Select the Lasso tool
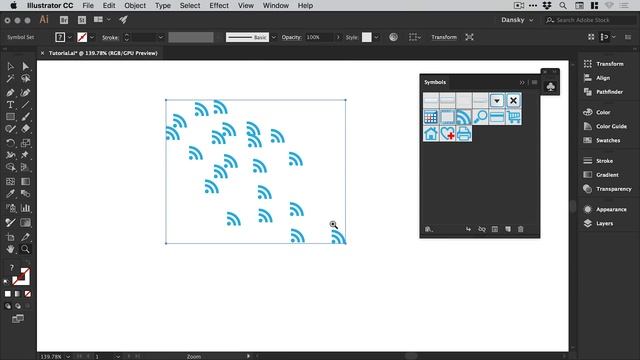The height and width of the screenshot is (360, 640). point(25,78)
